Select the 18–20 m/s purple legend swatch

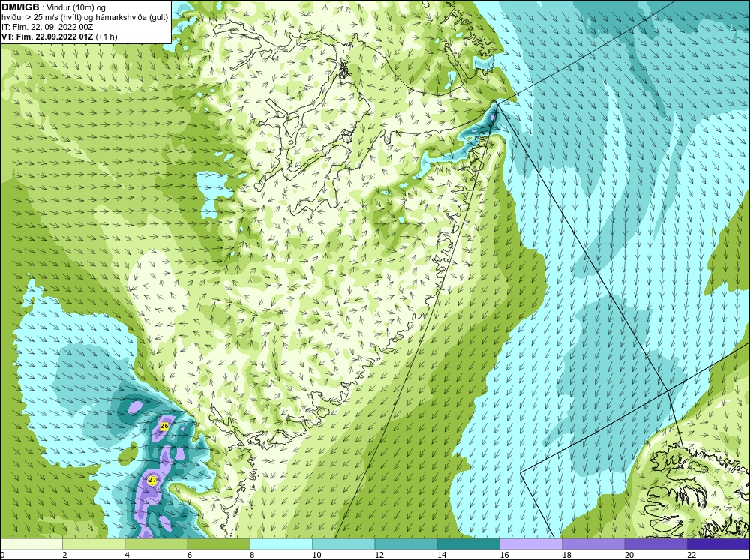[x=593, y=544]
